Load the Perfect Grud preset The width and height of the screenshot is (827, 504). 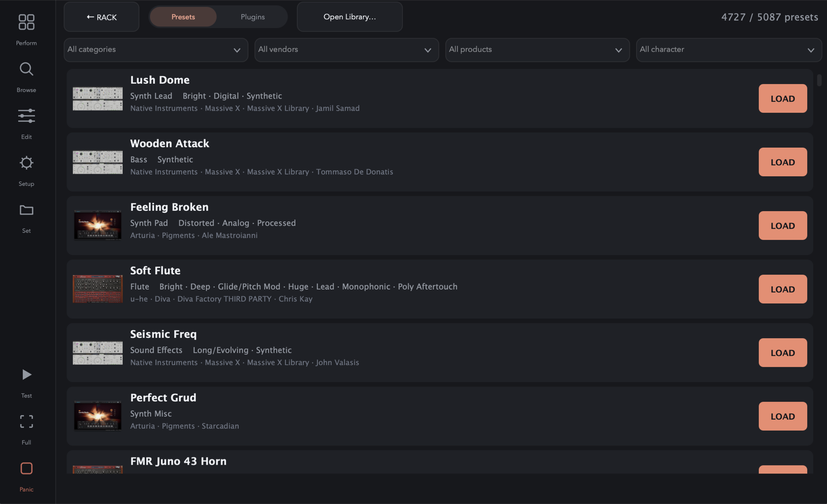coord(783,416)
